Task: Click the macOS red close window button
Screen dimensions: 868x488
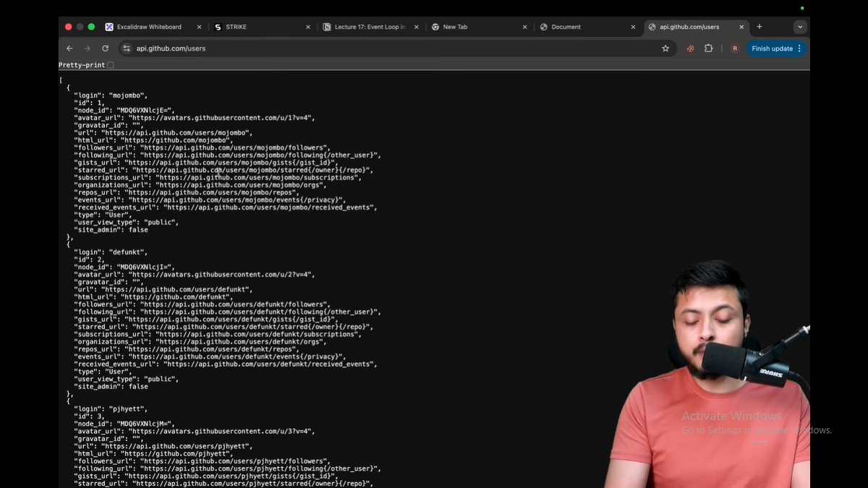Action: click(69, 27)
